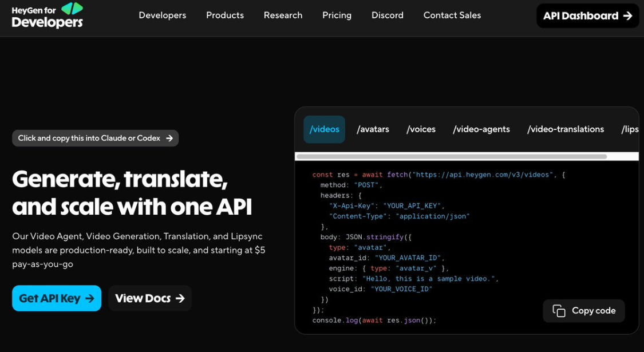This screenshot has width=644, height=352.
Task: Open the Developers menu
Action: pos(162,15)
